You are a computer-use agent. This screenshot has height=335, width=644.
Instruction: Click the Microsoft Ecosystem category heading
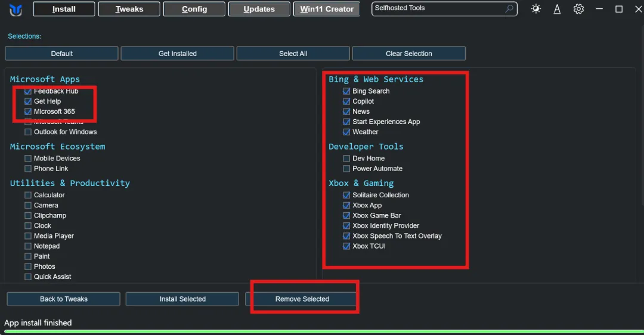tap(57, 147)
